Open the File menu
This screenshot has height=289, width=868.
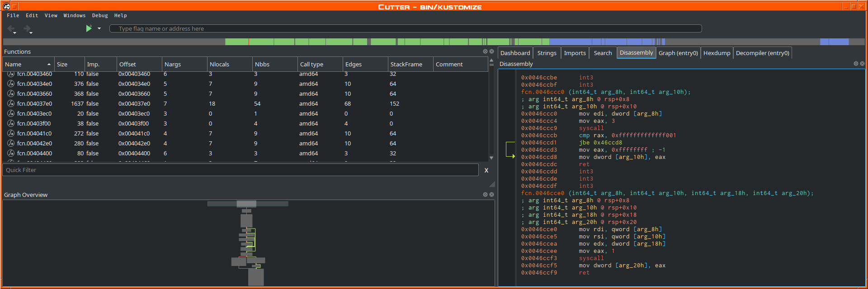point(13,15)
